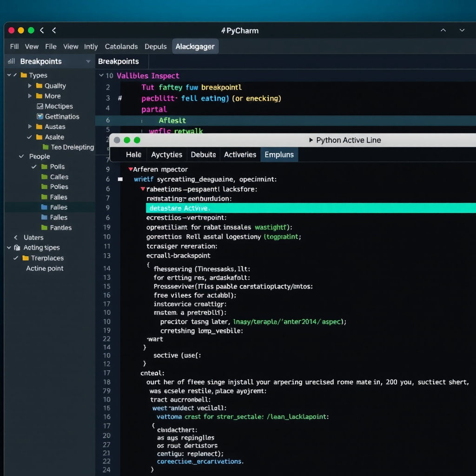Click the breakpoint square icon on line 6
This screenshot has width=476, height=476.
(x=120, y=178)
